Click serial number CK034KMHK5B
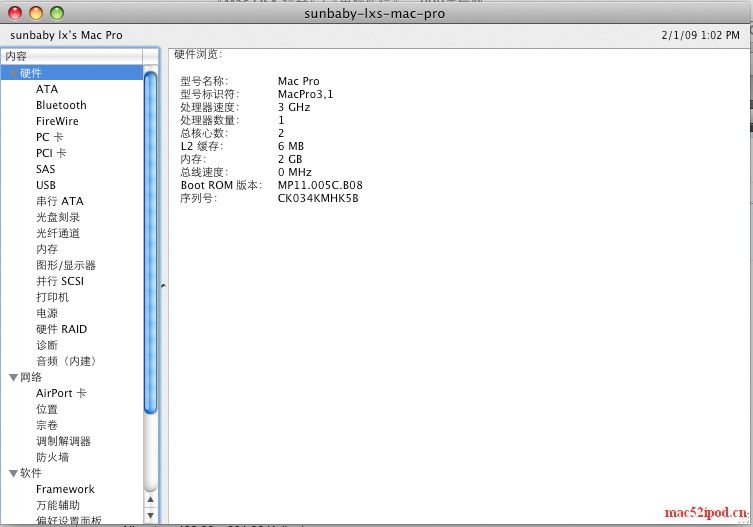Viewport: 753px width, 527px height. click(318, 198)
